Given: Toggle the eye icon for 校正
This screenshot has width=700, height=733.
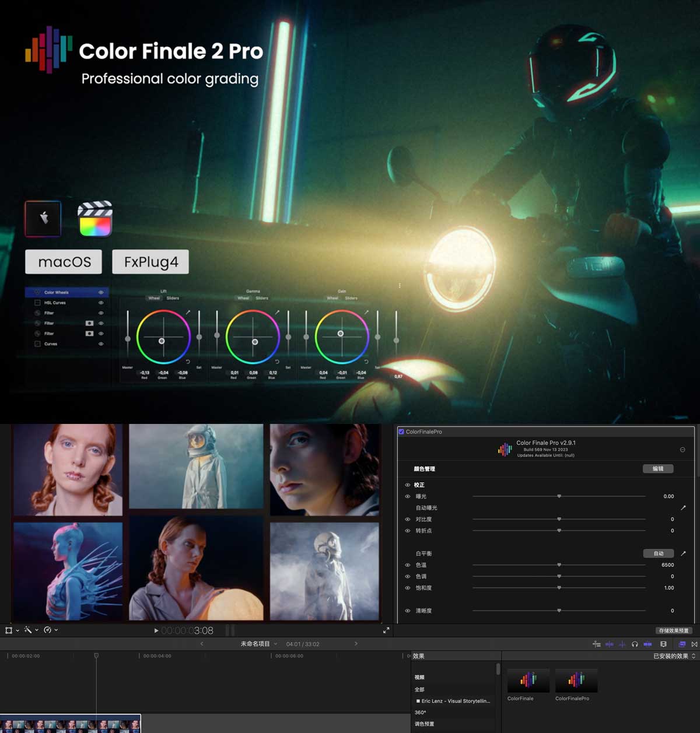Looking at the screenshot, I should pos(408,485).
